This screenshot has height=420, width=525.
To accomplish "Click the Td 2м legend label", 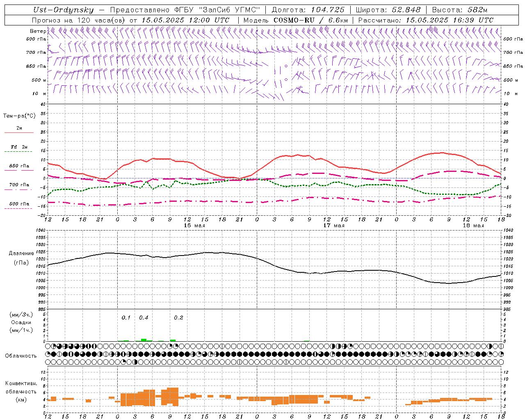I will coord(19,147).
